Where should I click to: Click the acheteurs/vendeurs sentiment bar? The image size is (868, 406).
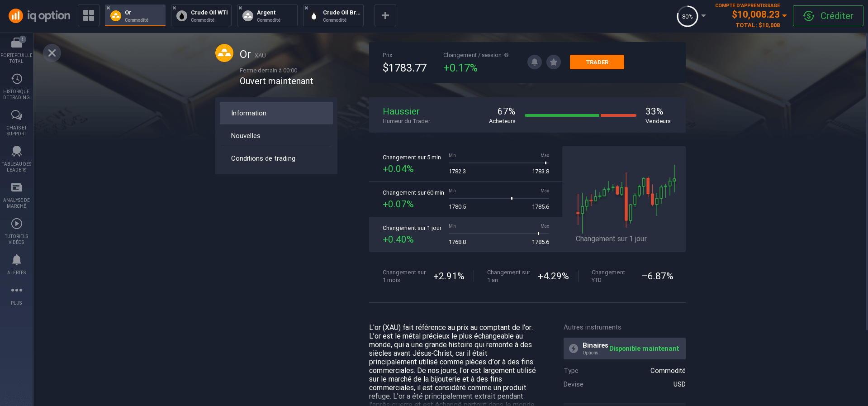coord(580,115)
